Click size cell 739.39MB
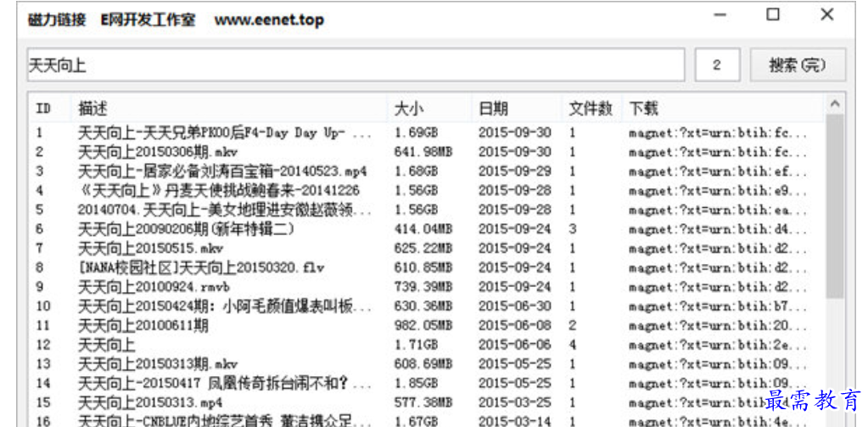The height and width of the screenshot is (427, 868). tap(423, 287)
